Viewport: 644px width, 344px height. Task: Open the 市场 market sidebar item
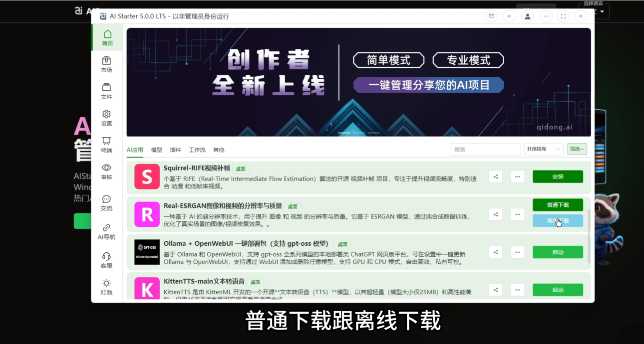(106, 64)
